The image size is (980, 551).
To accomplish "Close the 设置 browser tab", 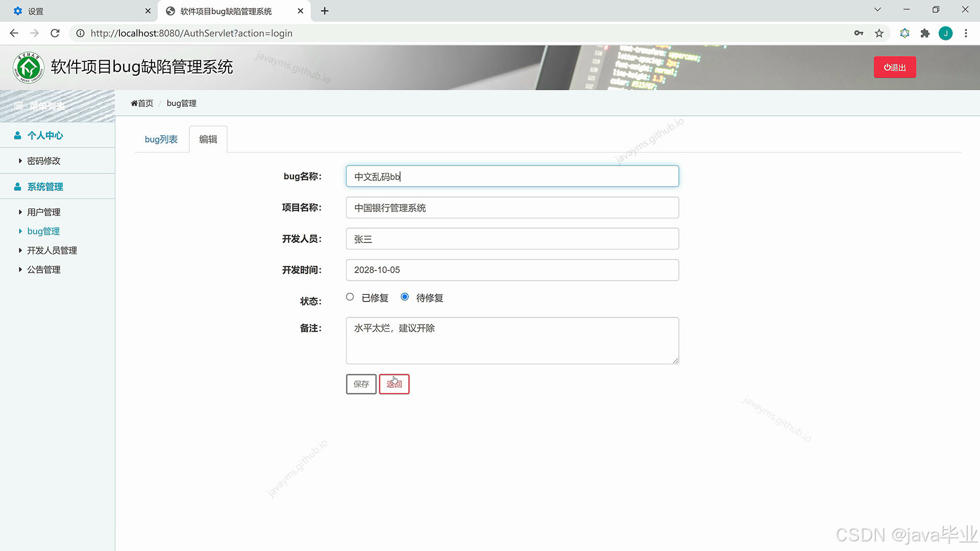I will tap(148, 11).
